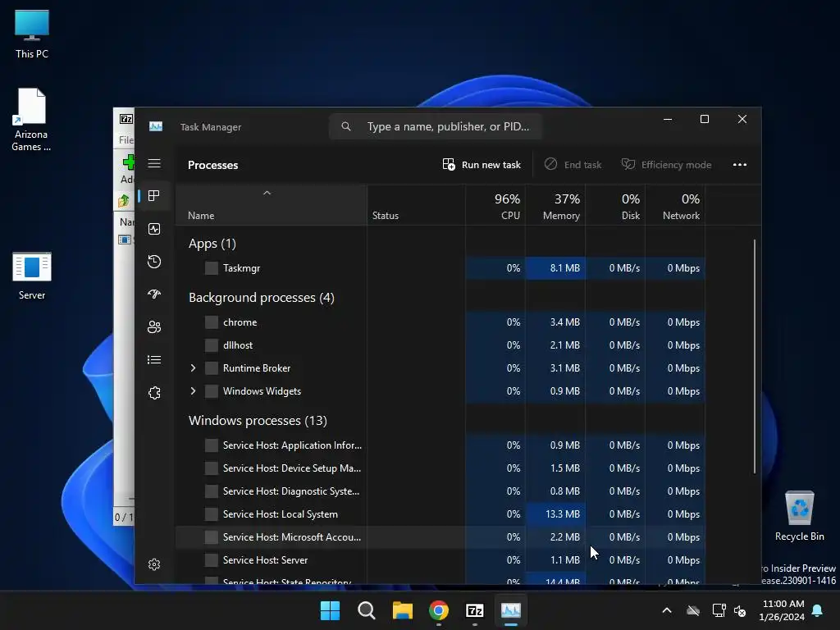
Task: Open Task Manager settings gear
Action: pyautogui.click(x=154, y=564)
